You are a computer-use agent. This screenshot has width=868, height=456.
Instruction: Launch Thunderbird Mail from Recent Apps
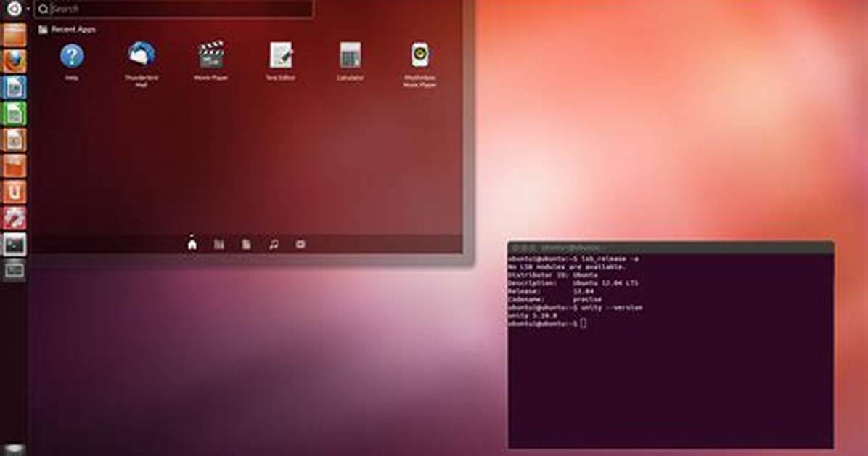pyautogui.click(x=142, y=65)
